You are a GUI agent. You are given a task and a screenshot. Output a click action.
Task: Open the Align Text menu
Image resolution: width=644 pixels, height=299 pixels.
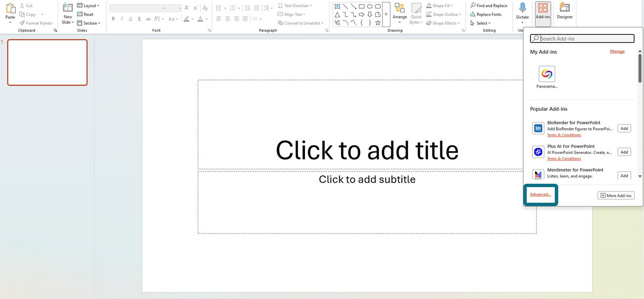point(291,14)
